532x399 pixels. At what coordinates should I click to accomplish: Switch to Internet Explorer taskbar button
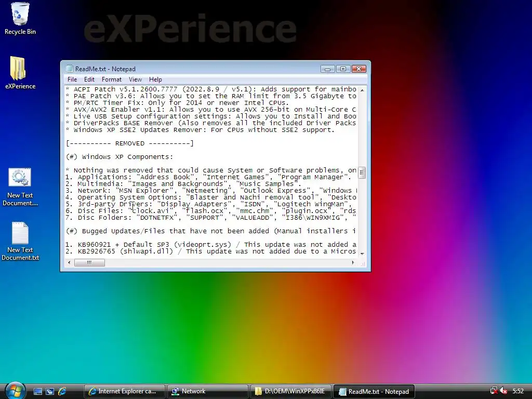[124, 391]
